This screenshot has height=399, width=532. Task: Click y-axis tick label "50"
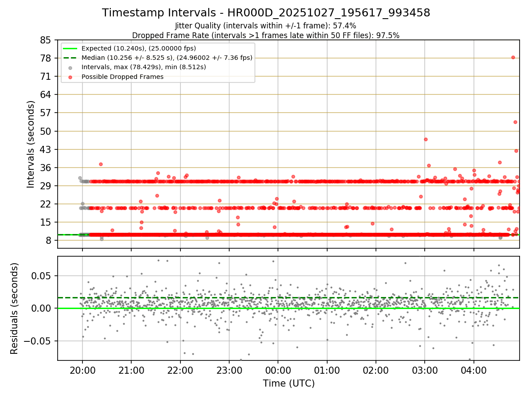coord(46,131)
